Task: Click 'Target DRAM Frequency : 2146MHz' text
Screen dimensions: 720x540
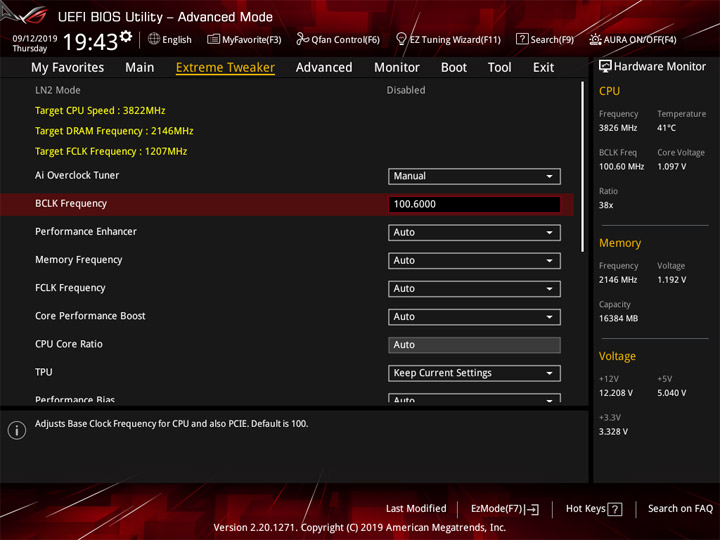Action: pyautogui.click(x=114, y=131)
